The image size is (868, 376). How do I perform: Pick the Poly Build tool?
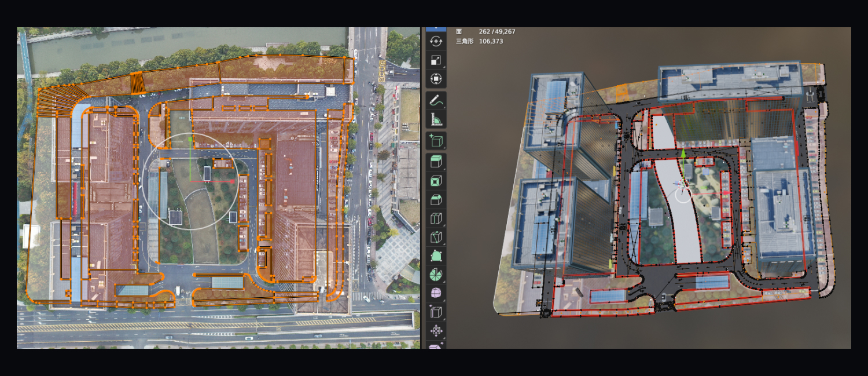click(436, 255)
